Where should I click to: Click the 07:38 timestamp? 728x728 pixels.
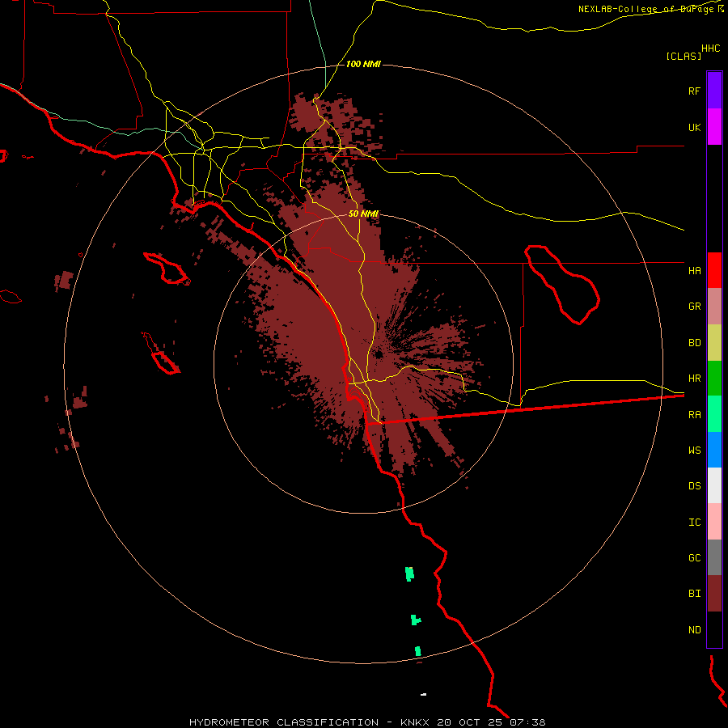(x=527, y=722)
